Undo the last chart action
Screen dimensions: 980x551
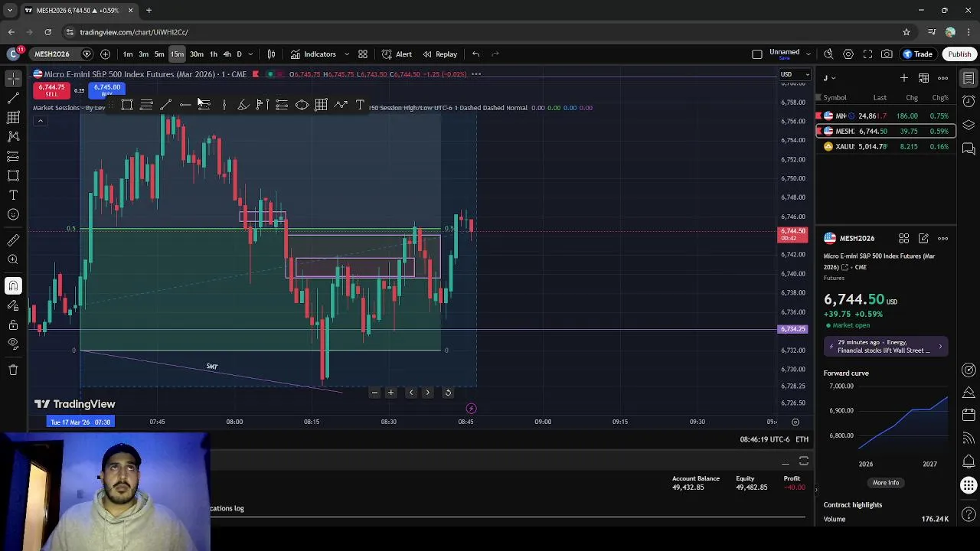click(x=475, y=54)
